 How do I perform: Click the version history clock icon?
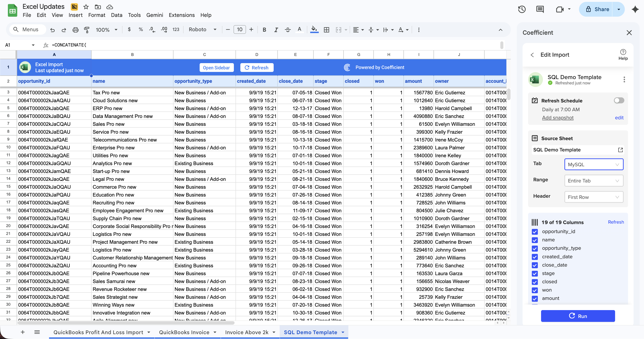(x=522, y=9)
